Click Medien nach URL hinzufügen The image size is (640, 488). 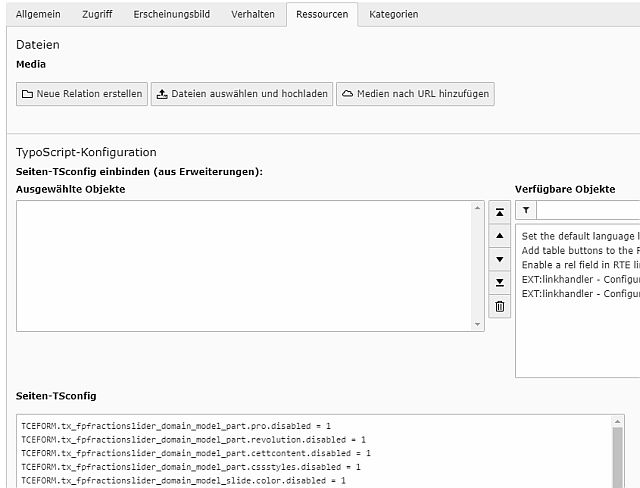415,94
